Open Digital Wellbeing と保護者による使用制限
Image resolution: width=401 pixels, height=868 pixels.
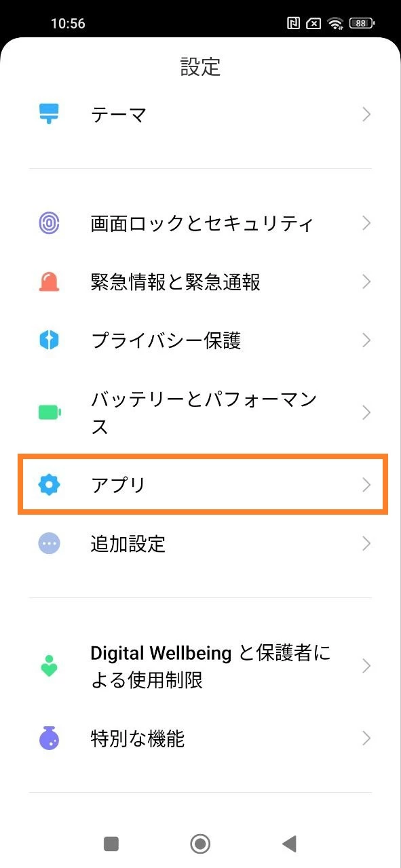[201, 666]
